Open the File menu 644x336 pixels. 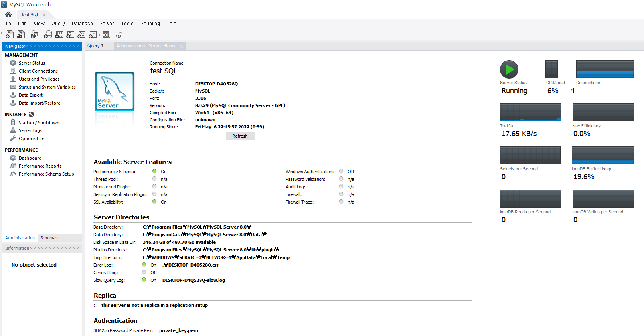pos(7,24)
